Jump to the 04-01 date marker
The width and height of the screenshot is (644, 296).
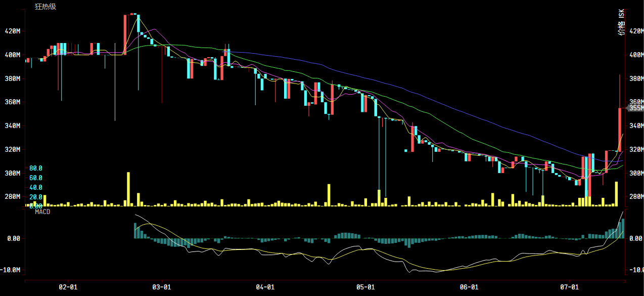click(265, 286)
